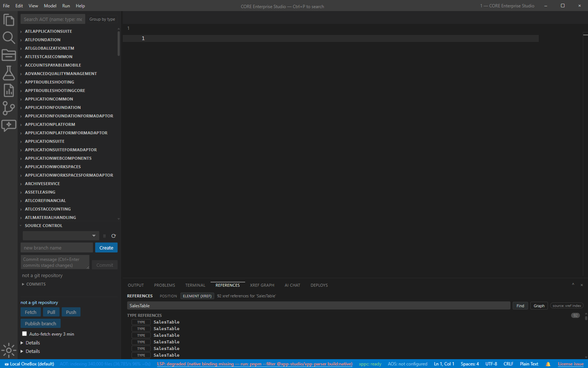Image resolution: width=588 pixels, height=368 pixels.
Task: Maximize the bottom panel with caret icon
Action: coord(573,285)
